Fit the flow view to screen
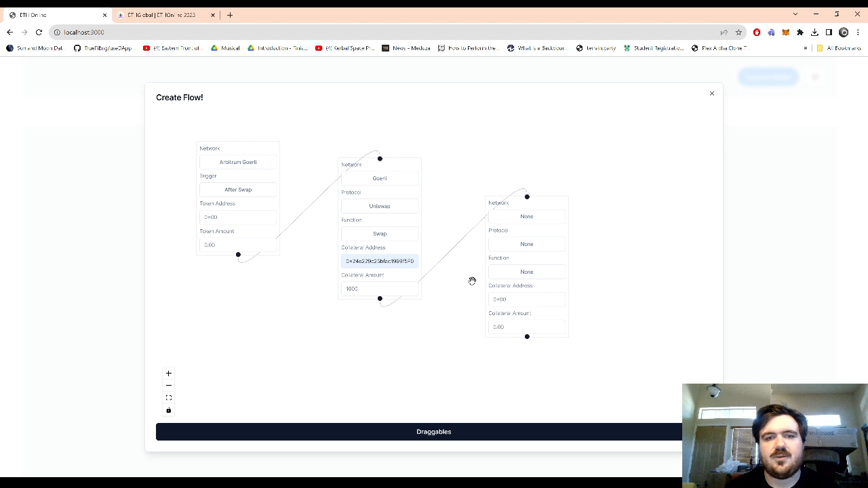 [169, 398]
